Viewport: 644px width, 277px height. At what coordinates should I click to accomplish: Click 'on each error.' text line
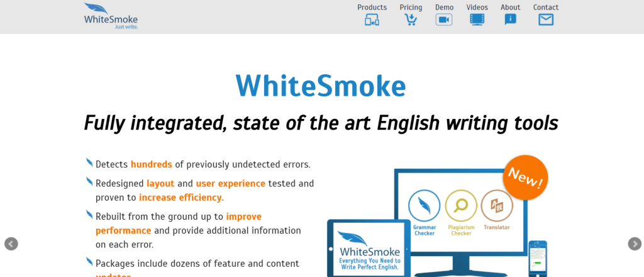tap(125, 244)
